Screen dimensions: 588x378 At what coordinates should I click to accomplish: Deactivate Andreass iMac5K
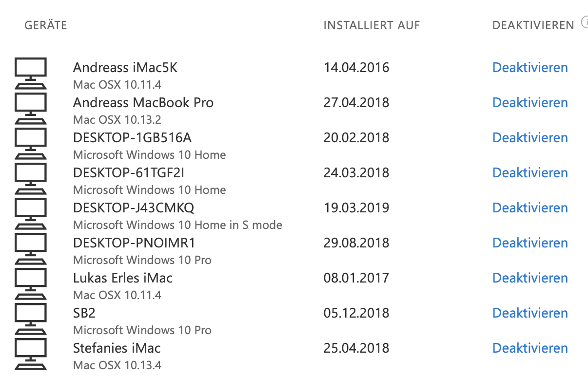tap(530, 68)
